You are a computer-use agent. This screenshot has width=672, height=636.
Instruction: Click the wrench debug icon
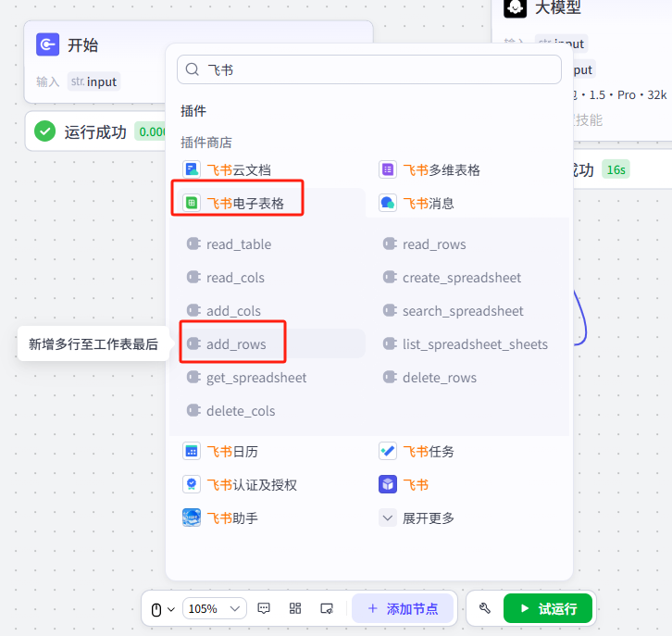click(x=485, y=608)
